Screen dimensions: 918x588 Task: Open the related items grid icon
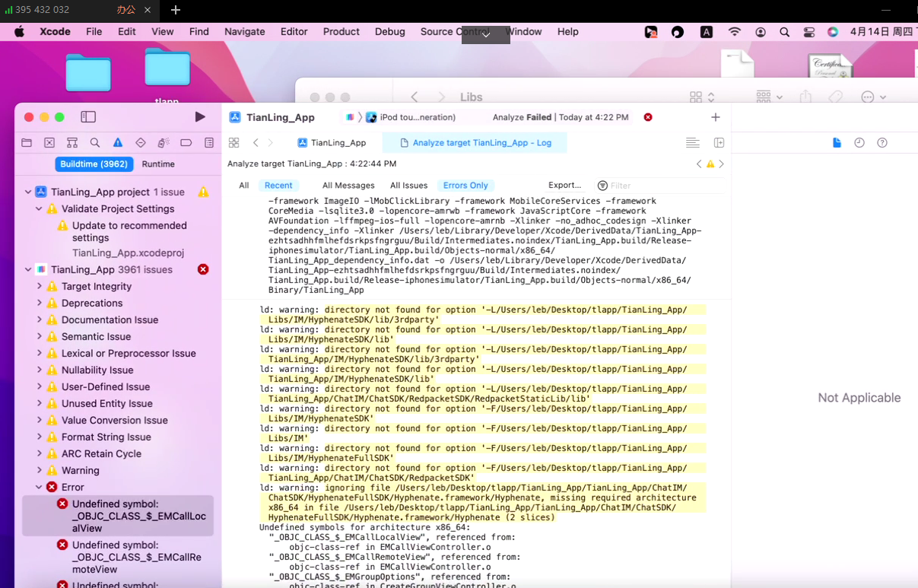(234, 143)
